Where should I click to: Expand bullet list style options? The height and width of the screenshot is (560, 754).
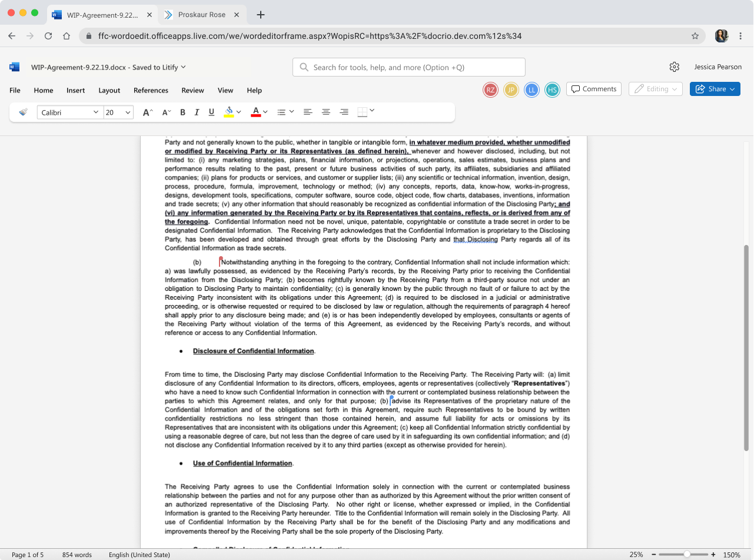(291, 112)
